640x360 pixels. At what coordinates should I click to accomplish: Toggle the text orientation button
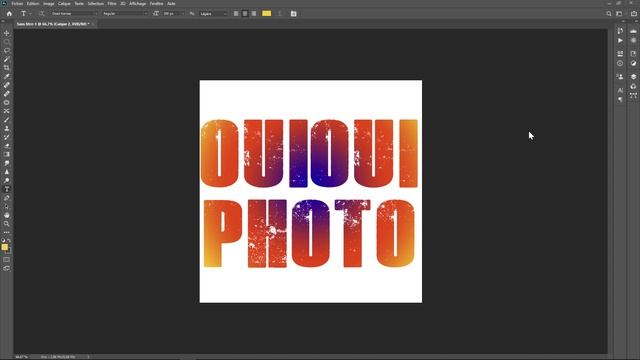pyautogui.click(x=41, y=13)
